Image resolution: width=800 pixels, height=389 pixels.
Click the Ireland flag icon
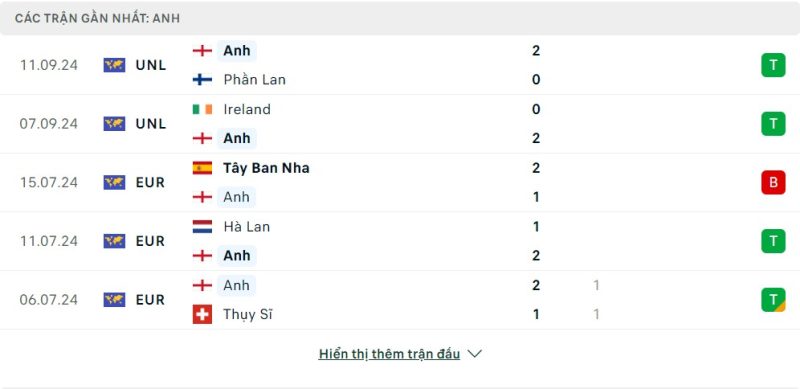202,109
